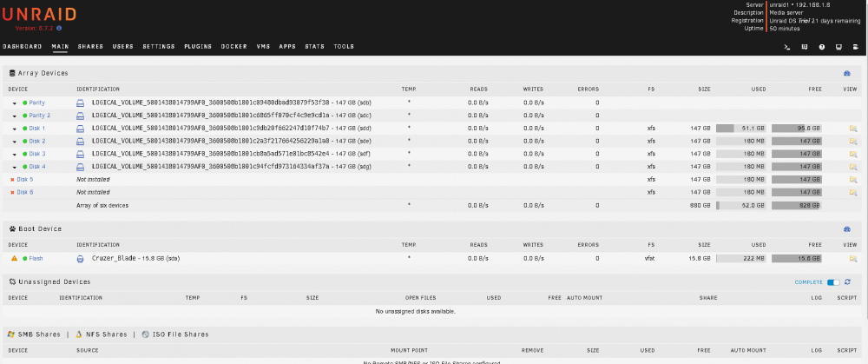
Task: Open the Flash device link
Action: [36, 259]
